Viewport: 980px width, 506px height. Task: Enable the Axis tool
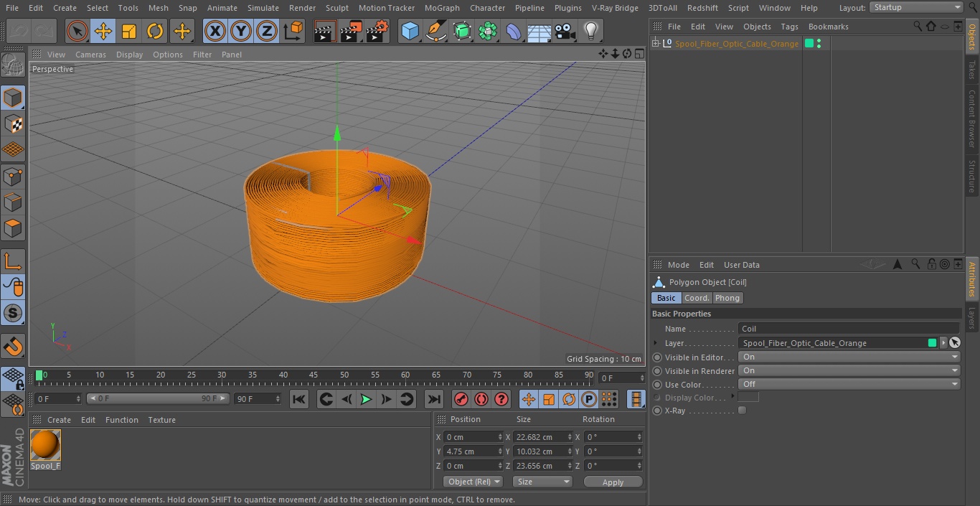click(13, 261)
